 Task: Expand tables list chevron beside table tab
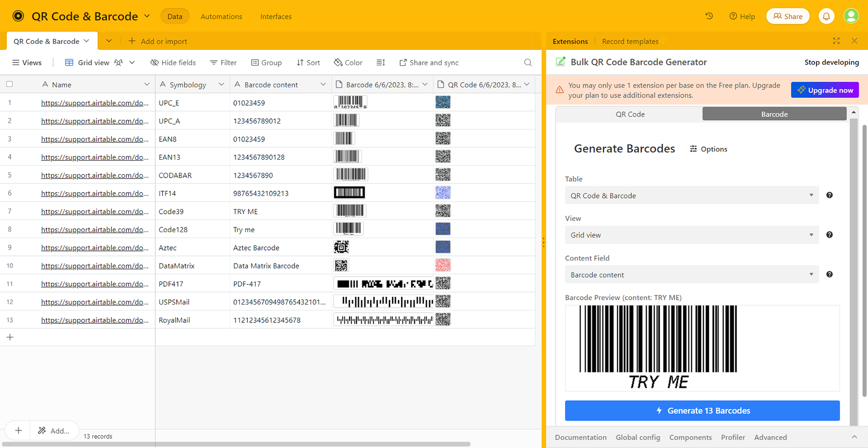coord(109,41)
